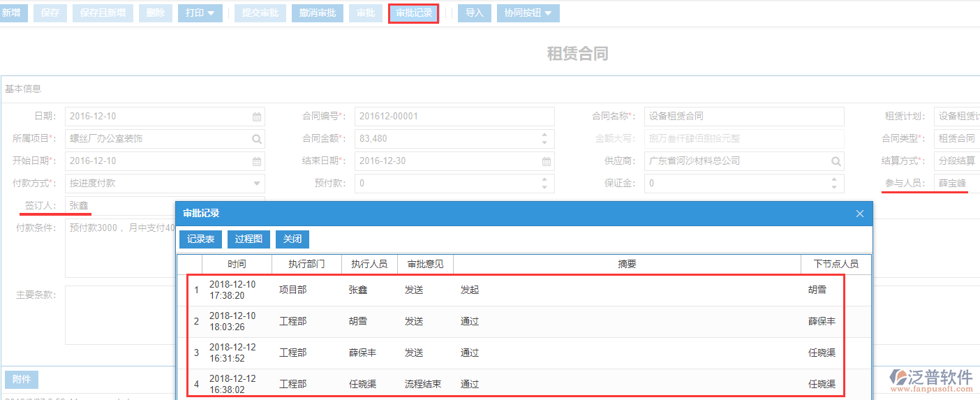Click calendar icon in 日期 field

[257, 117]
